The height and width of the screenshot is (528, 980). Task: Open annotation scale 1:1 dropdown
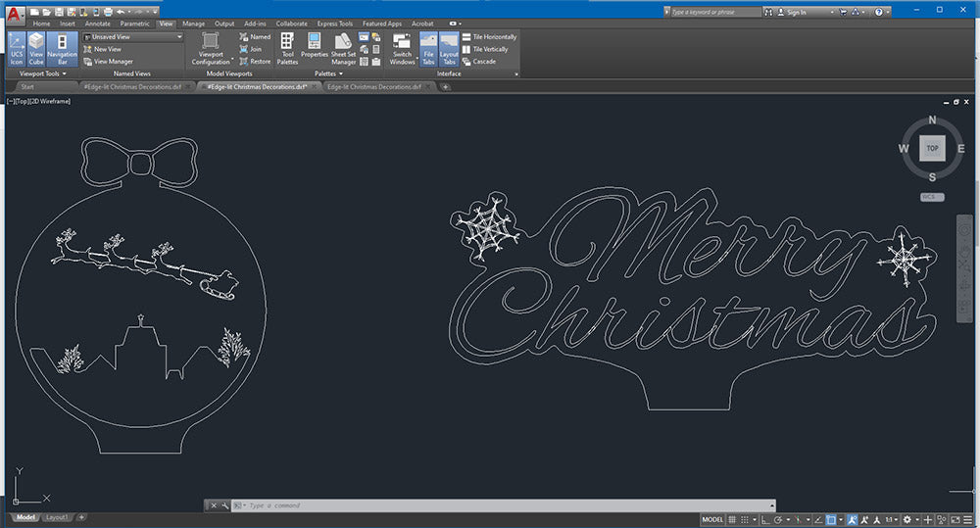pyautogui.click(x=891, y=520)
